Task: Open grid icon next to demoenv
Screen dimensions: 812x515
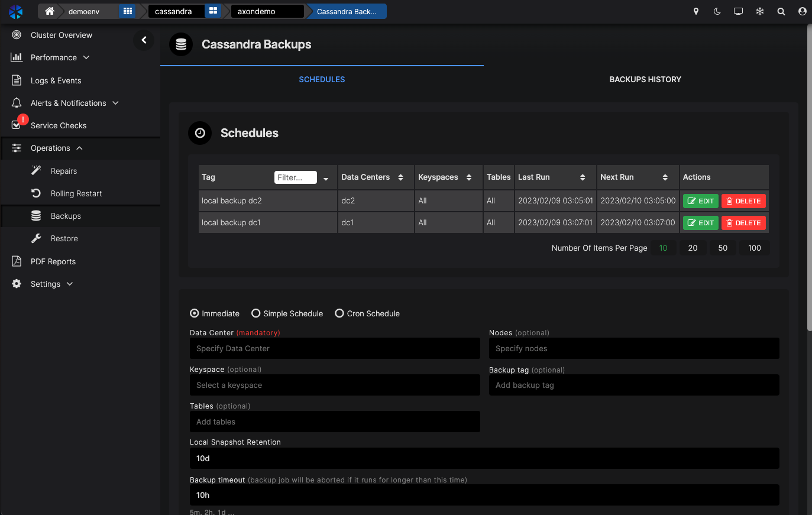Action: pos(127,11)
